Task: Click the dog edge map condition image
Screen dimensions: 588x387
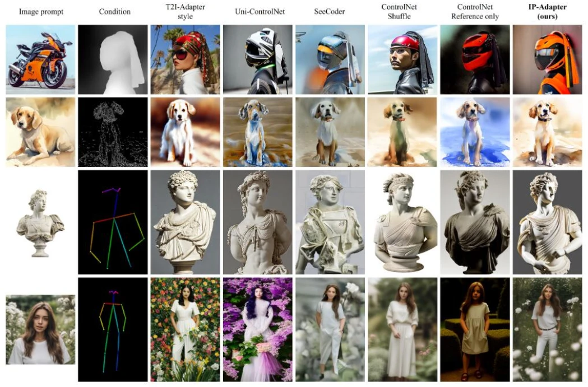Action: click(113, 132)
